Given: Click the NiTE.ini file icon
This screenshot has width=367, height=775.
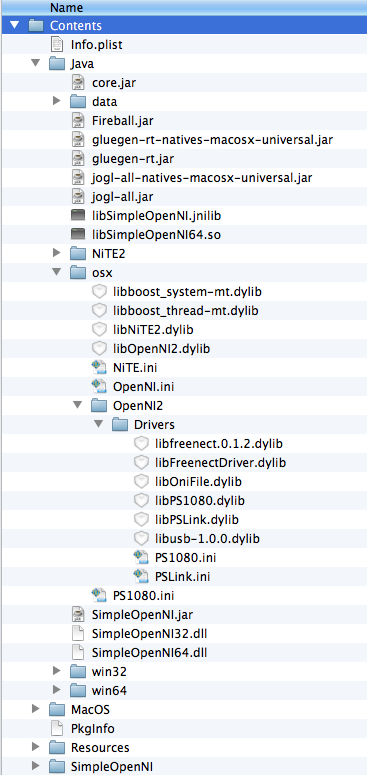Looking at the screenshot, I should click(x=99, y=368).
